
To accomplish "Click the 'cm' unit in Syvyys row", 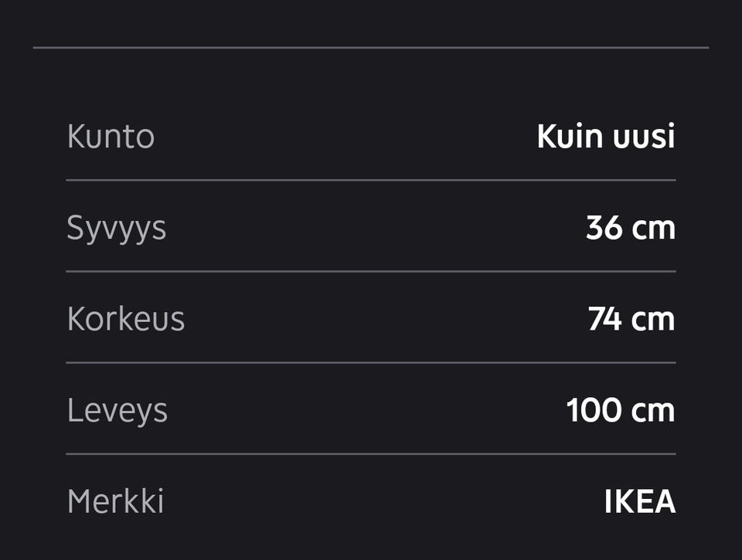I will [654, 229].
